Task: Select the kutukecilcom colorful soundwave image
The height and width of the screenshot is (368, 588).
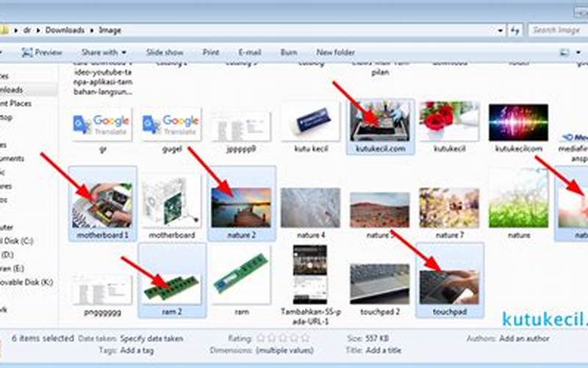Action: click(519, 123)
